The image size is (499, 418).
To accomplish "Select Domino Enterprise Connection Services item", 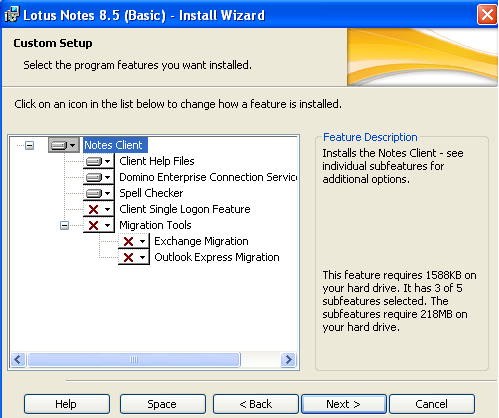I will tap(208, 177).
